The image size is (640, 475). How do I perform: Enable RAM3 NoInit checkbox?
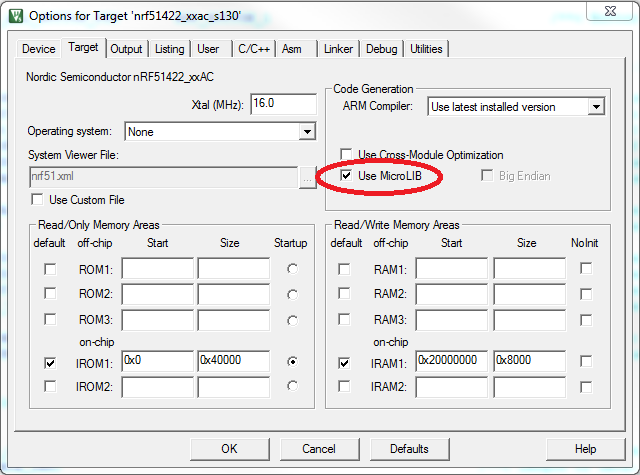click(586, 320)
